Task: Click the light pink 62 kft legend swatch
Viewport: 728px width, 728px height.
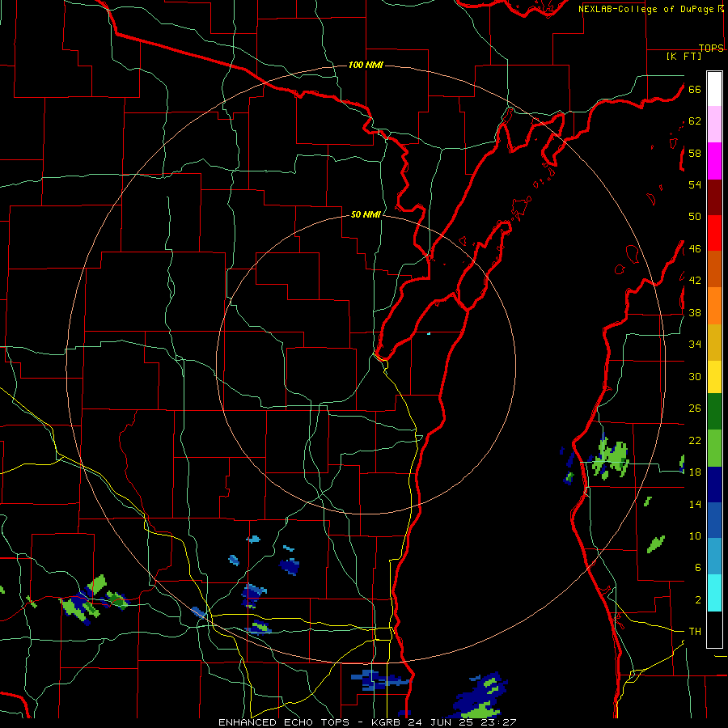Action: tap(714, 124)
